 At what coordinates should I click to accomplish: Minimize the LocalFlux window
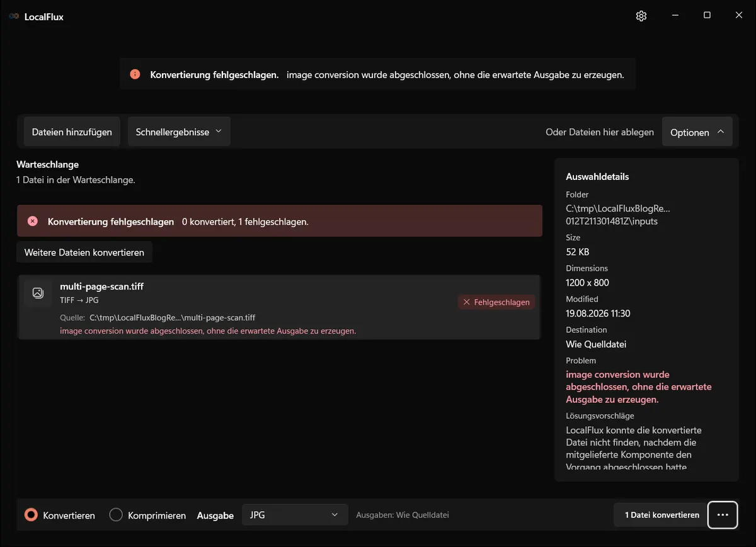coord(675,16)
